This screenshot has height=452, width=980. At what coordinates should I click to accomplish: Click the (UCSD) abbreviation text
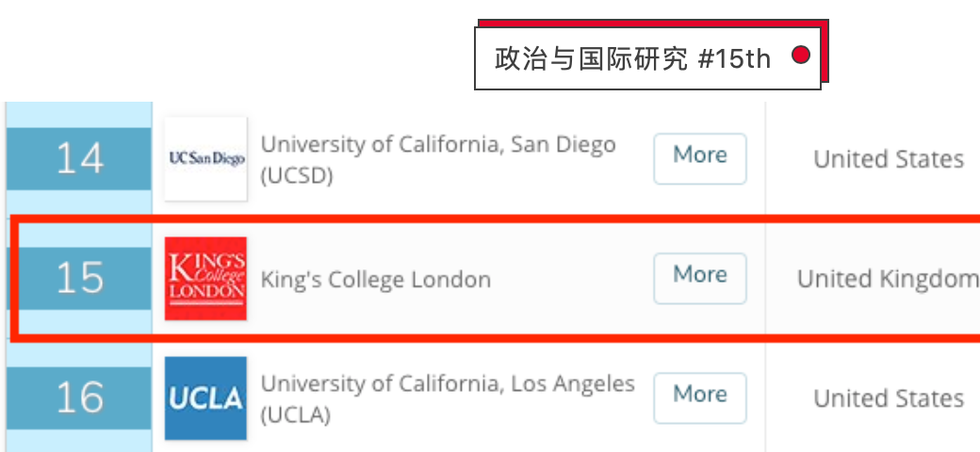click(x=296, y=175)
